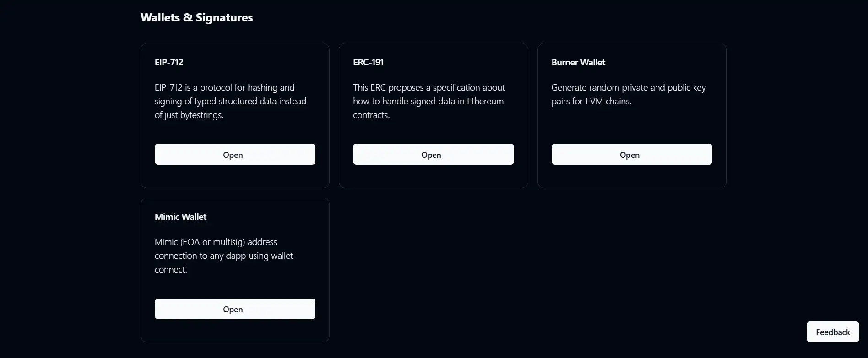Click the ERC-191 description starting "This ERC proposes"

point(429,87)
